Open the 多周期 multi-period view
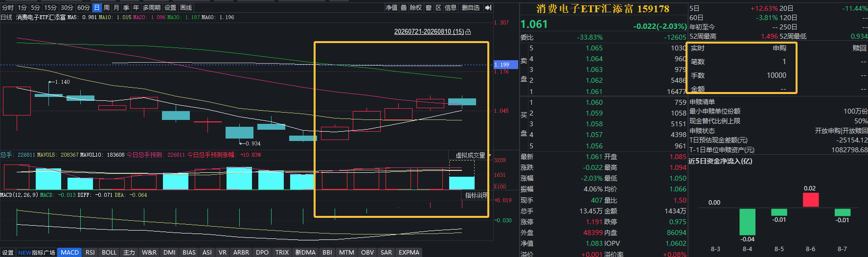Viewport: 868px width, 257px height. (x=152, y=7)
